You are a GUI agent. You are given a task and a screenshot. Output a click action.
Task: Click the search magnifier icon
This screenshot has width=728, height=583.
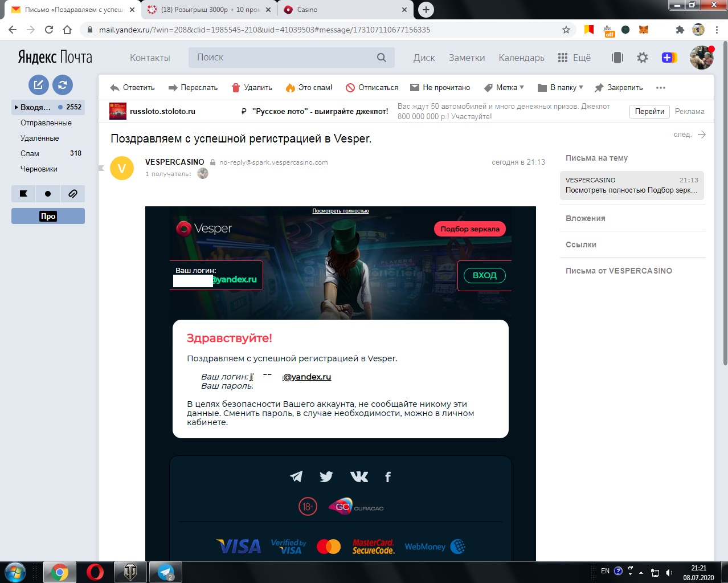[382, 58]
